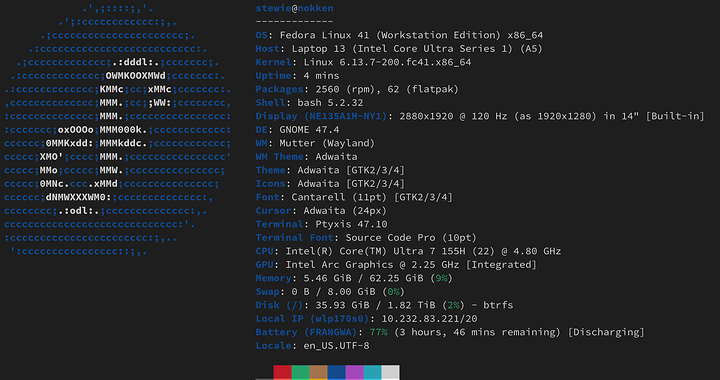Click the Packages line 2560 (rpm), 62 (flatpak)
Image resolution: width=720 pixels, height=380 pixels.
(x=357, y=89)
